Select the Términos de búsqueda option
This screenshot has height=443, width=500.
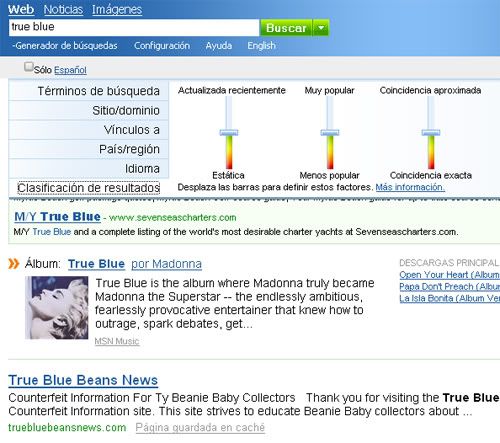coord(89,91)
